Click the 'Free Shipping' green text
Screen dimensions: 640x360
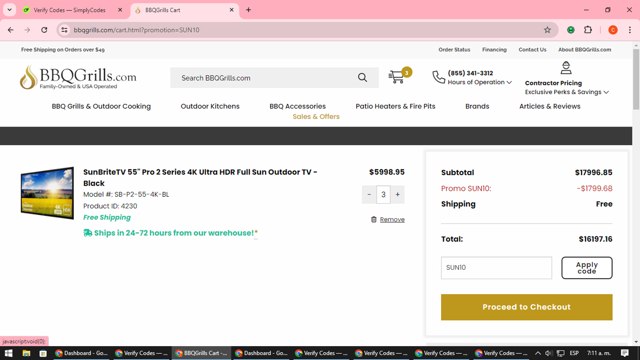point(107,217)
